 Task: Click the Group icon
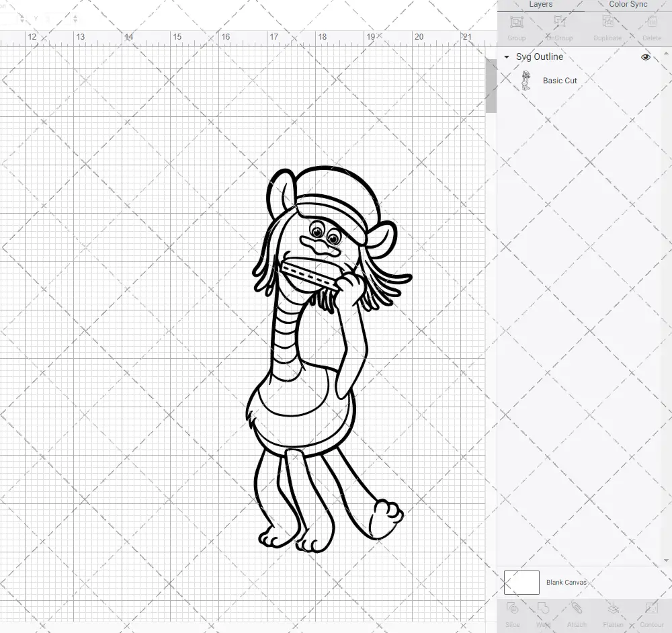(x=516, y=27)
